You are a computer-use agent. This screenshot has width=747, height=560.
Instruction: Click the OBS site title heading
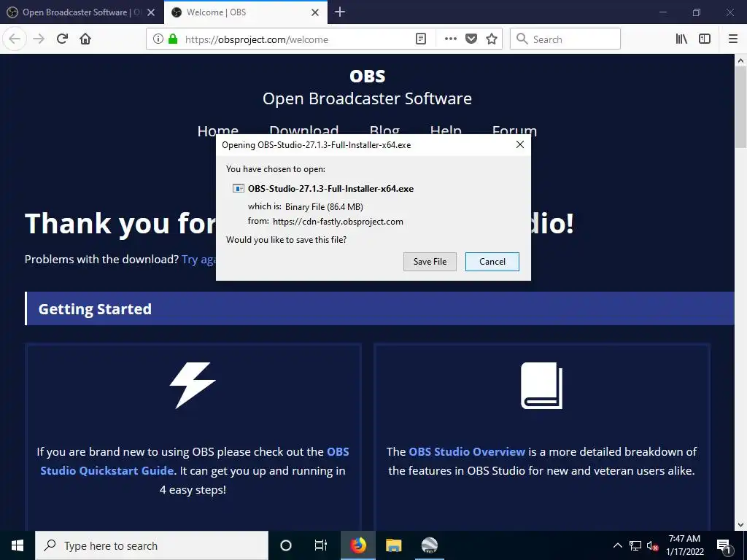(368, 76)
